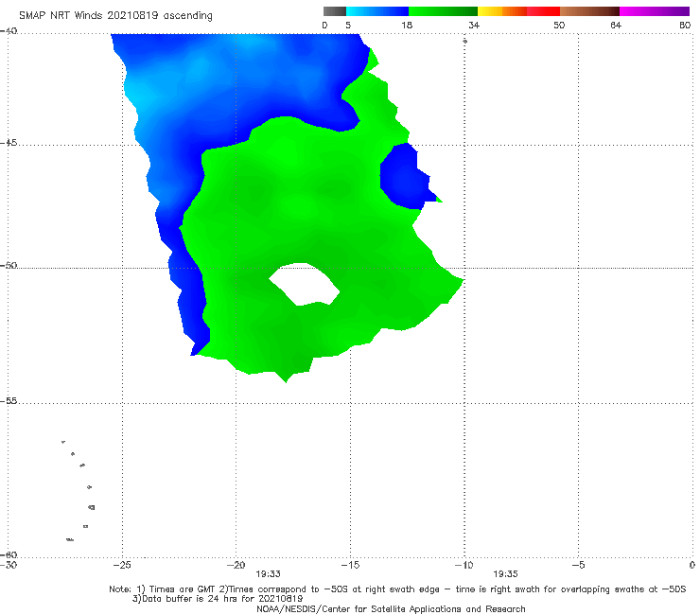The height and width of the screenshot is (615, 700).
Task: Pick the magenta-purple segment of the color bar
Action: point(655,11)
